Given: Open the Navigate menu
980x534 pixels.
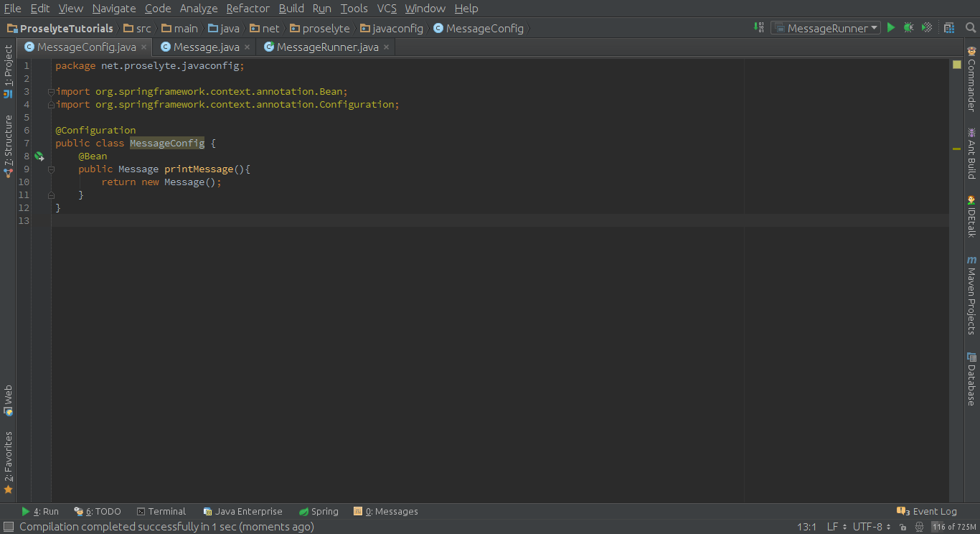Looking at the screenshot, I should tap(114, 9).
